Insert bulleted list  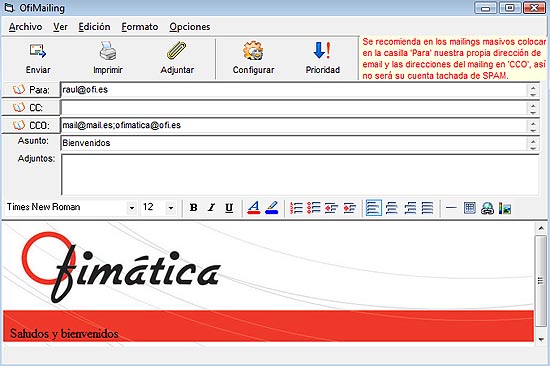pyautogui.click(x=314, y=208)
